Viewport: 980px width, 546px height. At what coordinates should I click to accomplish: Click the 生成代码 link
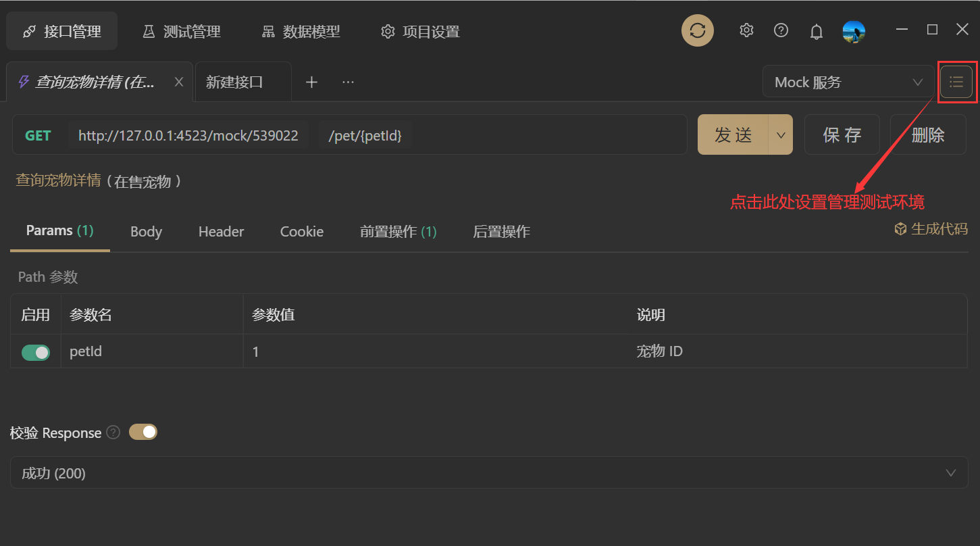pos(931,229)
